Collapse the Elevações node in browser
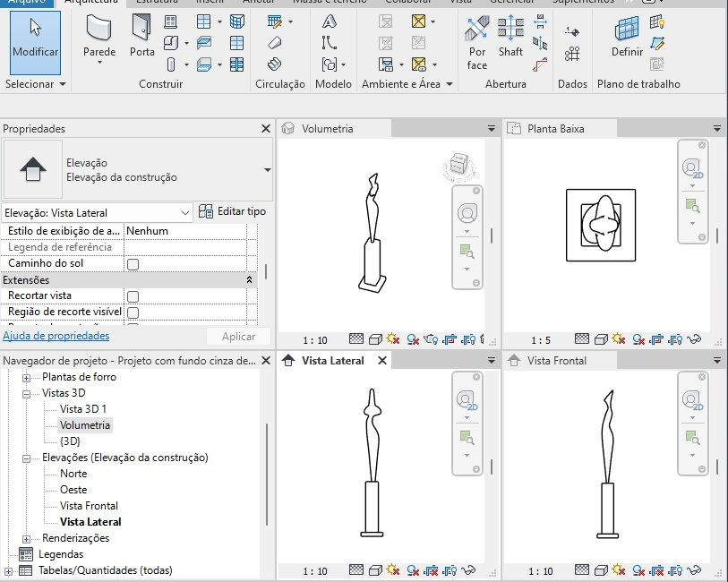 [x=27, y=458]
